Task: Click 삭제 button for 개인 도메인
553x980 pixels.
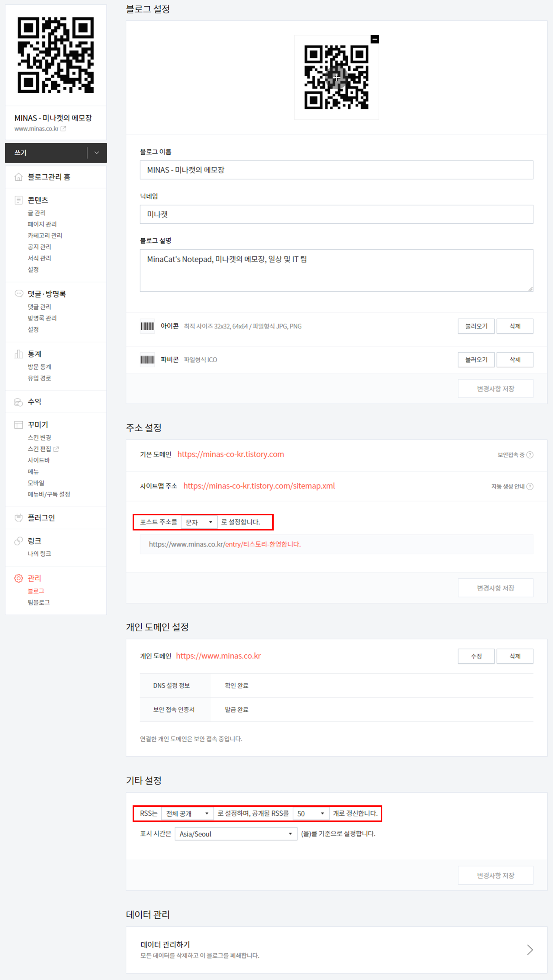Action: tap(515, 656)
